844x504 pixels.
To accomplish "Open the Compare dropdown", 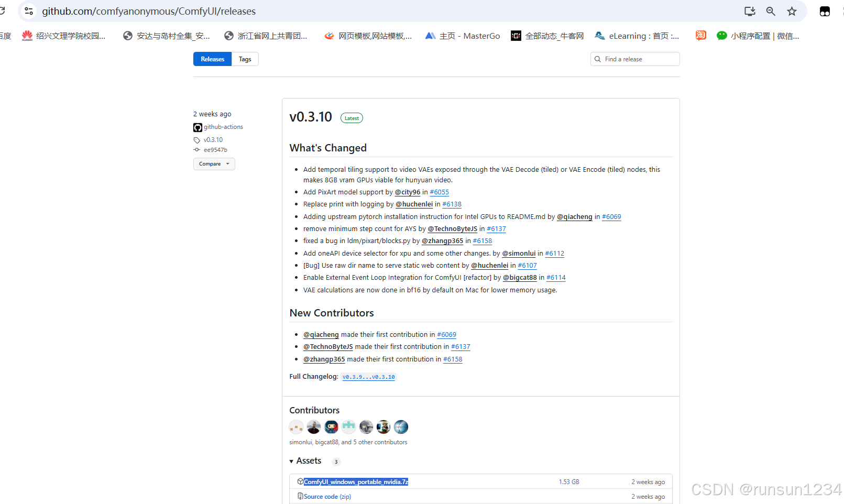I will pos(214,164).
